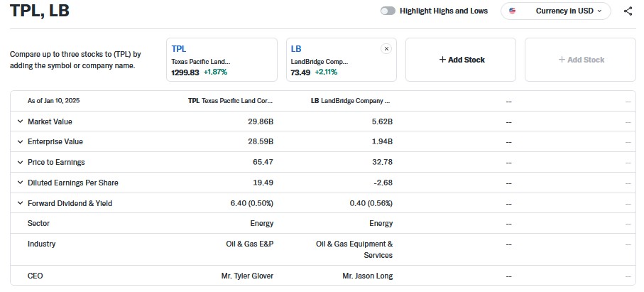Image resolution: width=644 pixels, height=292 pixels.
Task: Remove LB stock with the X icon
Action: [x=386, y=49]
